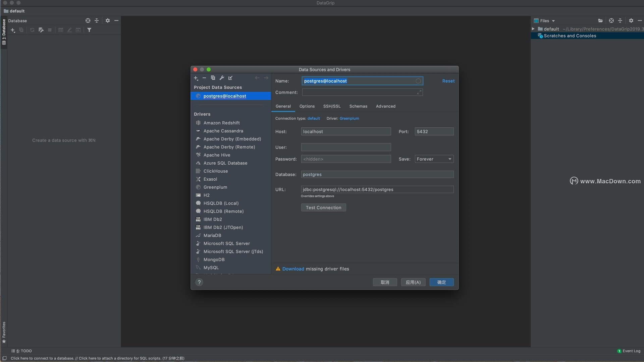Select MongoDB in the Drivers list

(214, 260)
